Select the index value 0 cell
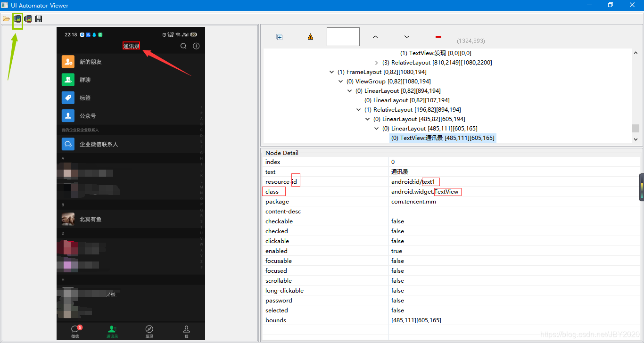This screenshot has height=343, width=644. pyautogui.click(x=393, y=162)
